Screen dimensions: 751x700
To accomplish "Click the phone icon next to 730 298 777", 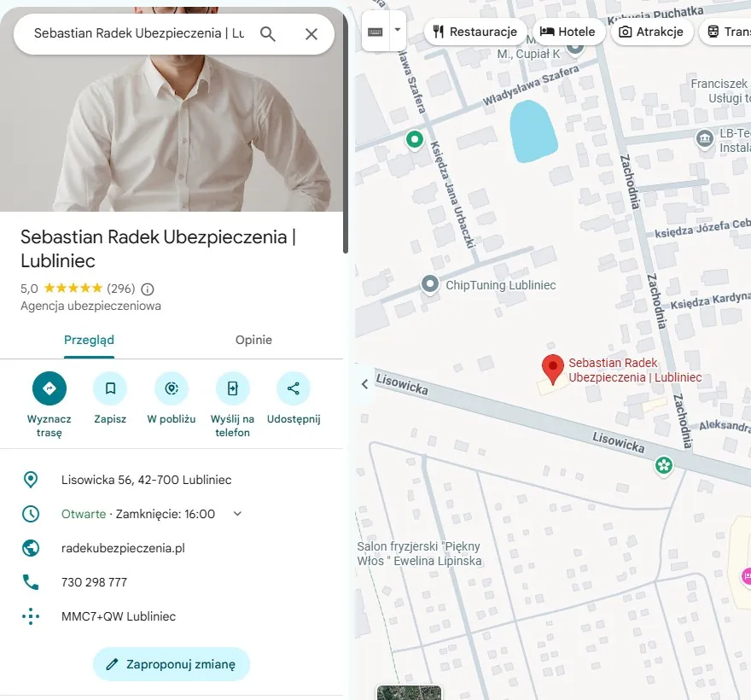I will pos(31,582).
